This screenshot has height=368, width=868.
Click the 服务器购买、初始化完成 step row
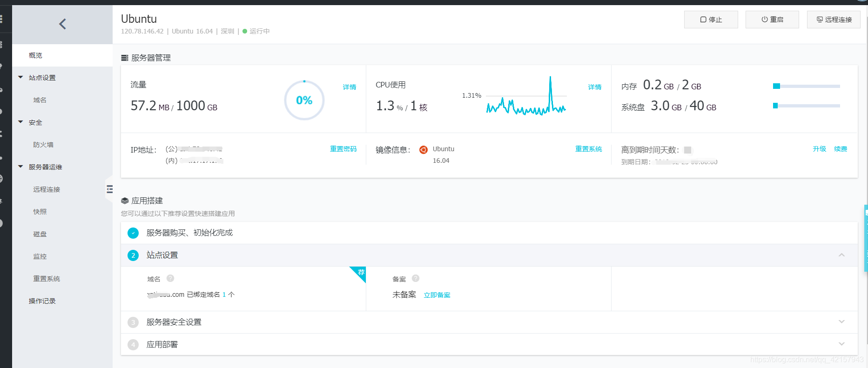489,233
